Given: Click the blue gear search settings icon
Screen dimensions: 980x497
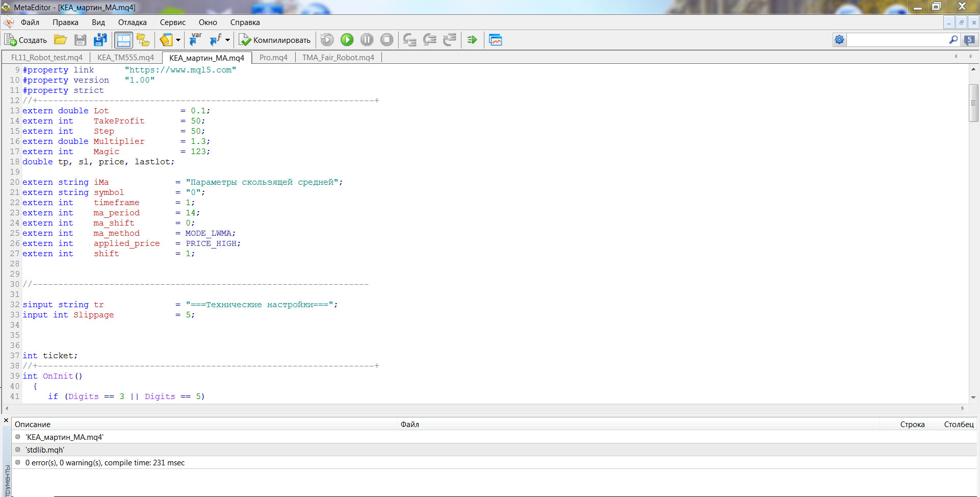Looking at the screenshot, I should point(839,40).
